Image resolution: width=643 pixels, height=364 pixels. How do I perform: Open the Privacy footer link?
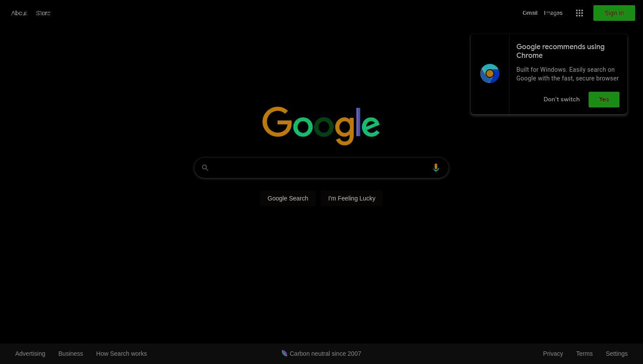[x=553, y=354]
